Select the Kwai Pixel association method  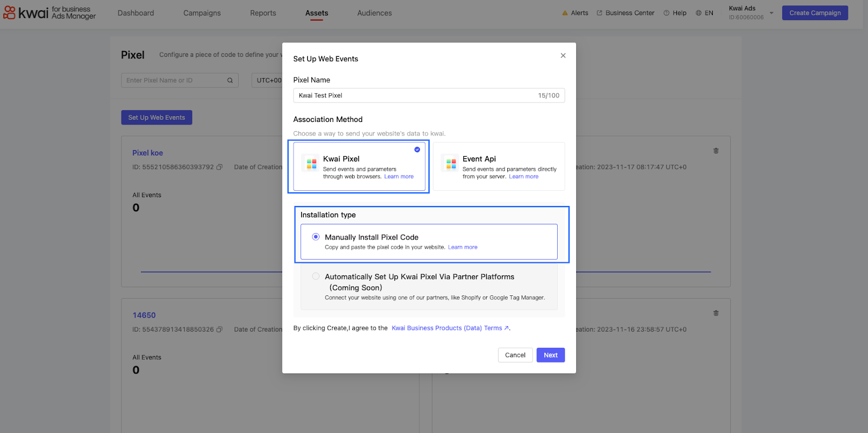(x=359, y=166)
